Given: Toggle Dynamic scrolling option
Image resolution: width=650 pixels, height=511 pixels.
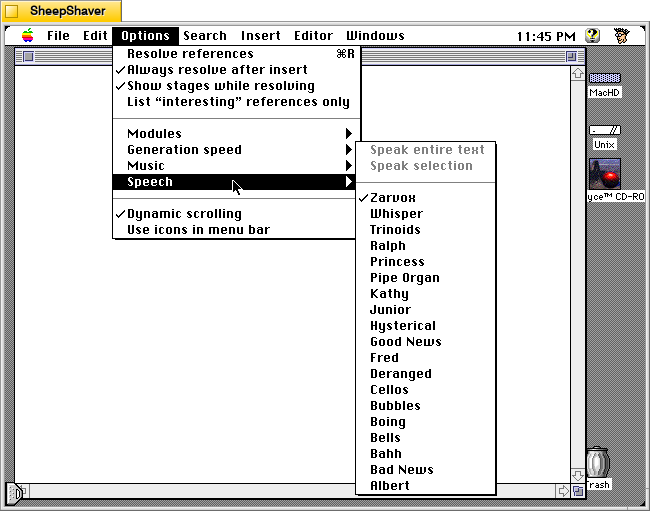Looking at the screenshot, I should click(234, 214).
